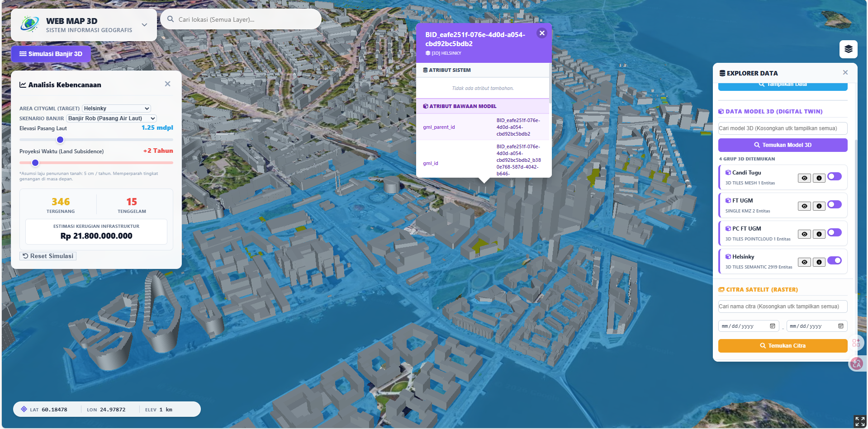Viewport: 868px width, 429px height.
Task: Click the Explorer Data panel header icon
Action: pyautogui.click(x=723, y=73)
